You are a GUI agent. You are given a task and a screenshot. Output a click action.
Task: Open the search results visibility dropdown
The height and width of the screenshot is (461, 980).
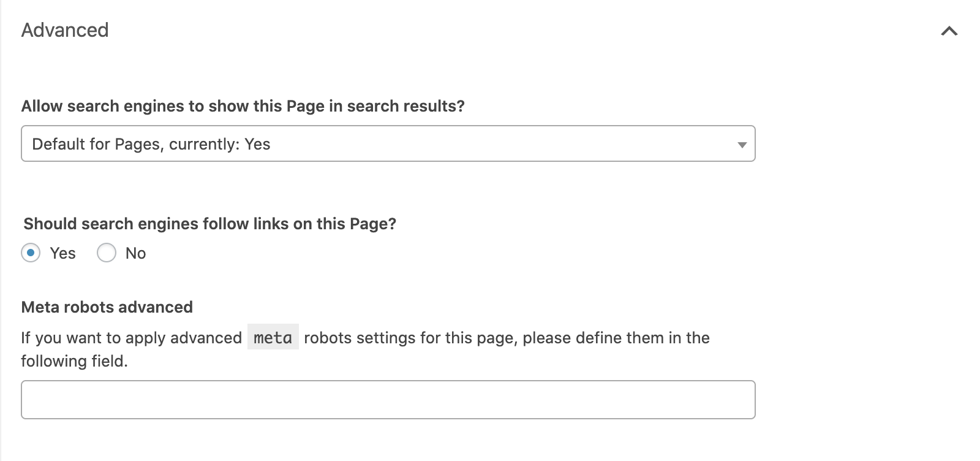pyautogui.click(x=387, y=144)
